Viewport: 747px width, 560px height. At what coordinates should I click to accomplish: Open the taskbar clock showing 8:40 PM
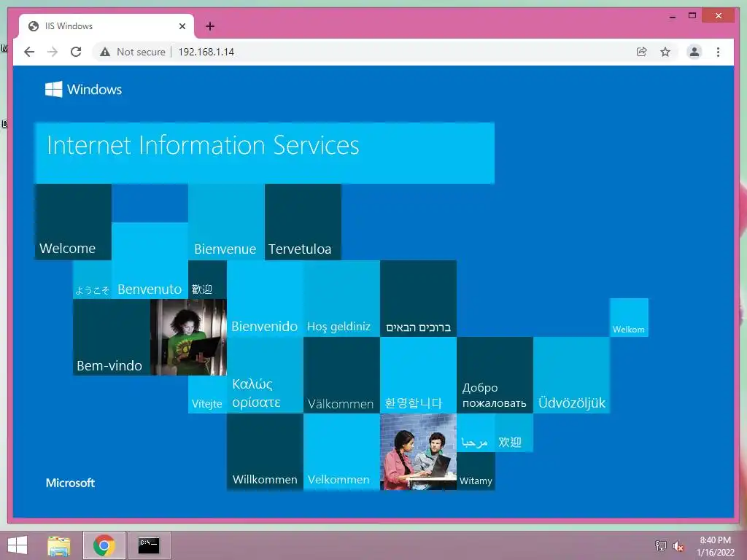point(715,546)
